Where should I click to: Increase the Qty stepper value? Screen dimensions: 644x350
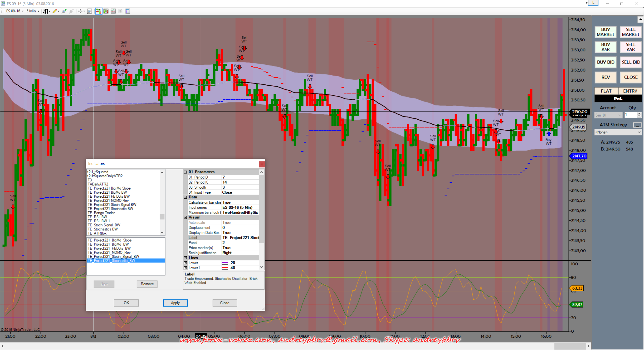[x=639, y=114]
